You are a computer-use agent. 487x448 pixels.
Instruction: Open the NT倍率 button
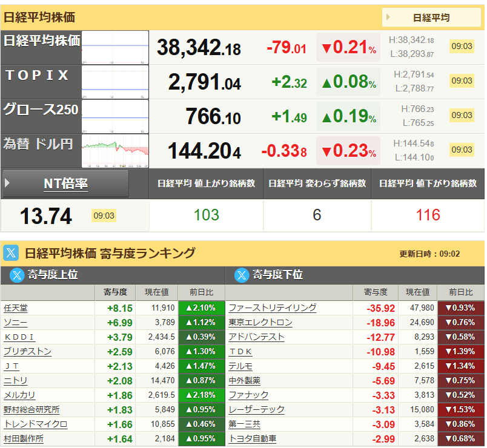(x=65, y=184)
